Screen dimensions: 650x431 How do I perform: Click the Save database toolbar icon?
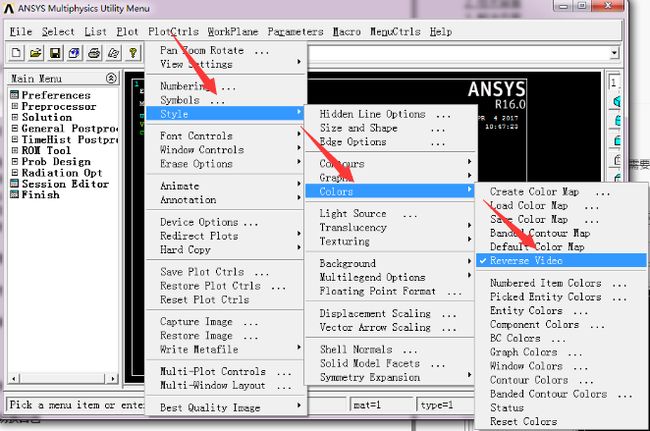(x=55, y=53)
